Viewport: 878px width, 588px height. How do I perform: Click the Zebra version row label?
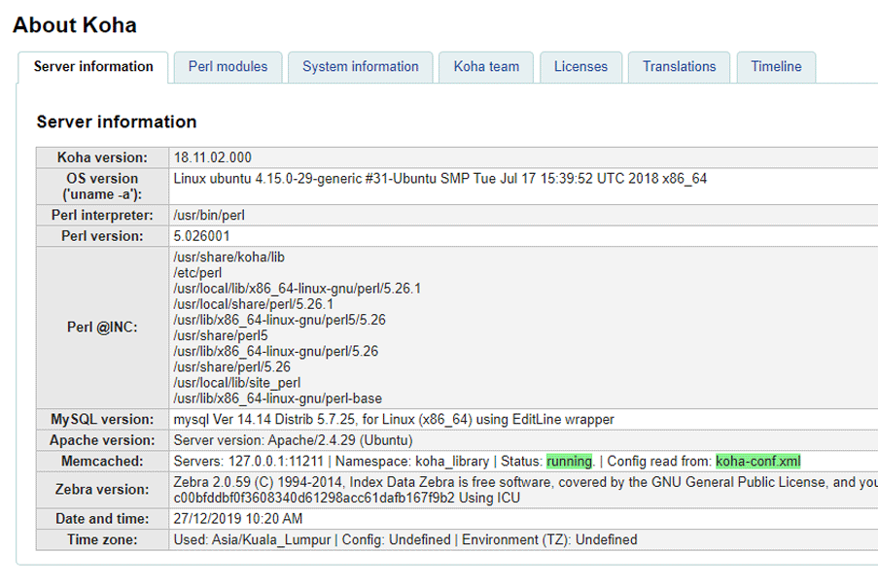coord(102,490)
